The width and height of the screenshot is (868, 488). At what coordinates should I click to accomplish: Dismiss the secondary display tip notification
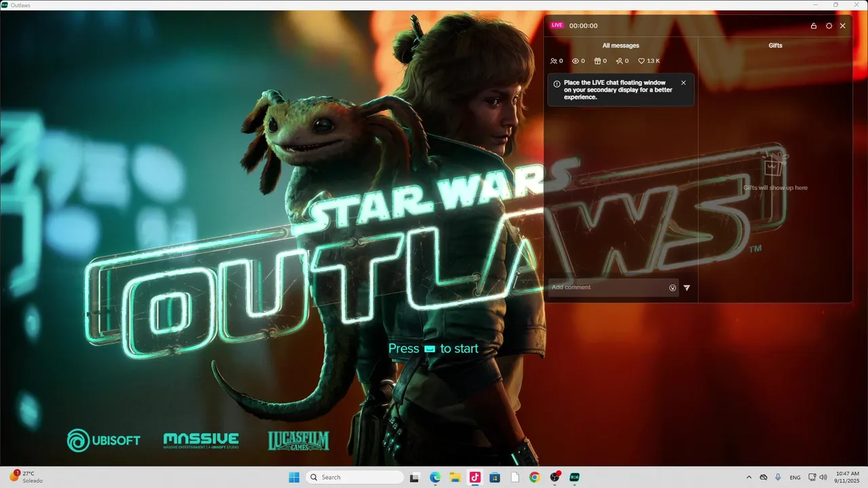click(684, 83)
